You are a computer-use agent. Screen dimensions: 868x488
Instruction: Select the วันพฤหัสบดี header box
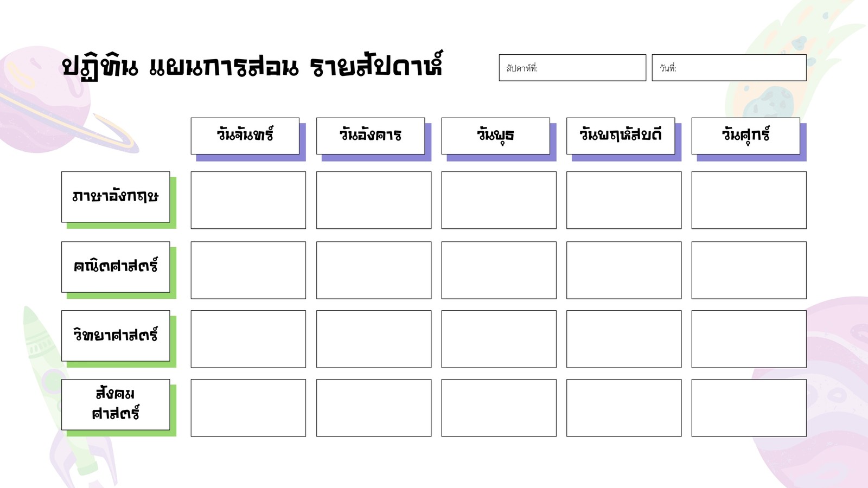pos(621,136)
